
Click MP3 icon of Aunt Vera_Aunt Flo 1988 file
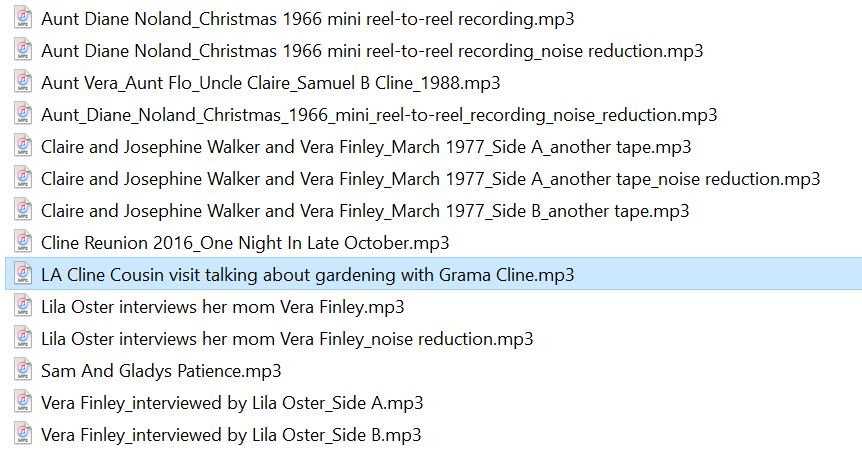click(x=23, y=82)
